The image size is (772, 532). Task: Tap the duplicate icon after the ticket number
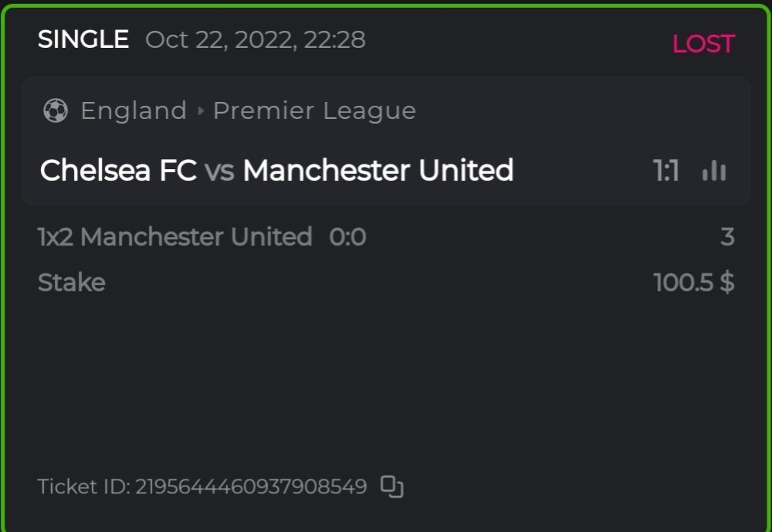(x=391, y=487)
